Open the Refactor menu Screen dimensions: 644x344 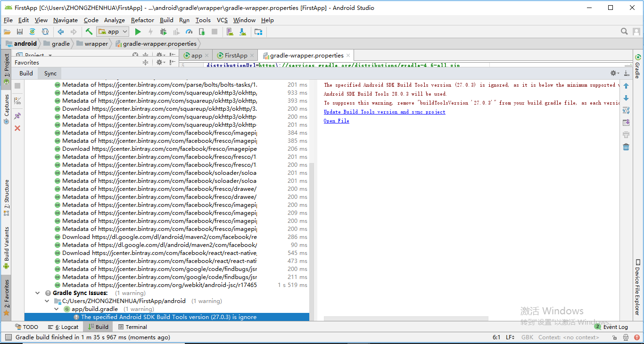pyautogui.click(x=142, y=20)
